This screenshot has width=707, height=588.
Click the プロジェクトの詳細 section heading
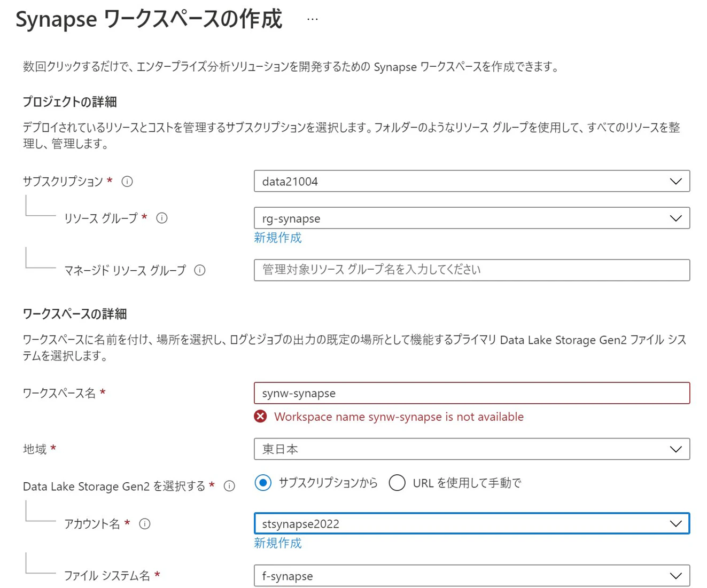(x=70, y=101)
